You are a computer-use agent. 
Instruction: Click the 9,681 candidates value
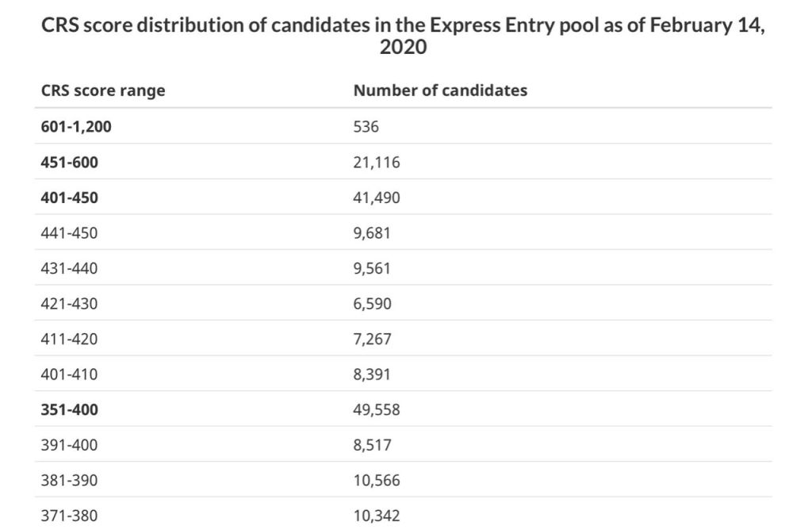pos(372,233)
